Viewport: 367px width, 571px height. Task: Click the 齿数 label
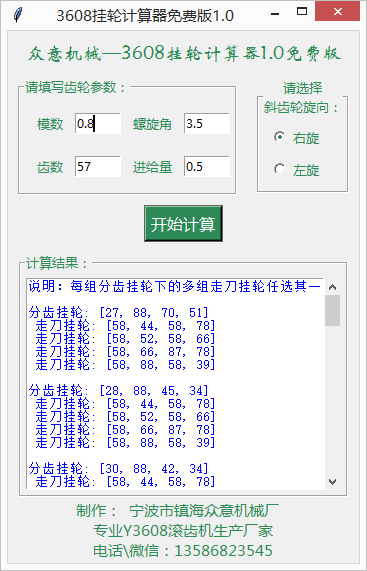(50, 167)
